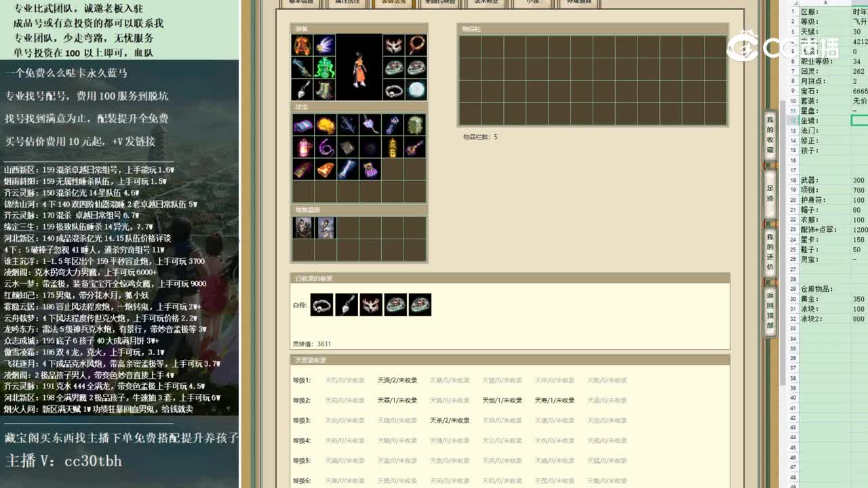This screenshot has width=868, height=488.
Task: Select the 黄金: cell in the spreadsheet
Action: point(825,299)
